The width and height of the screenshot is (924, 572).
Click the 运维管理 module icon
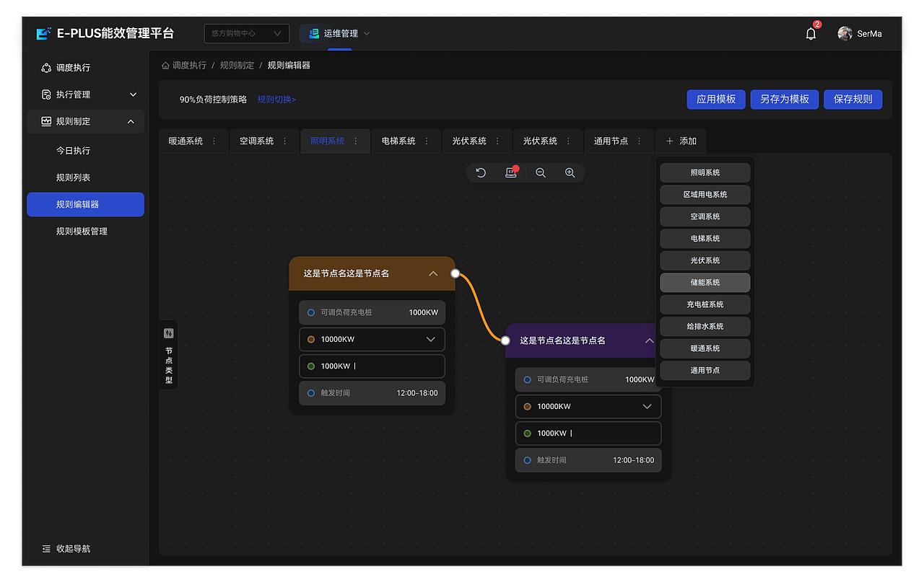pyautogui.click(x=313, y=33)
